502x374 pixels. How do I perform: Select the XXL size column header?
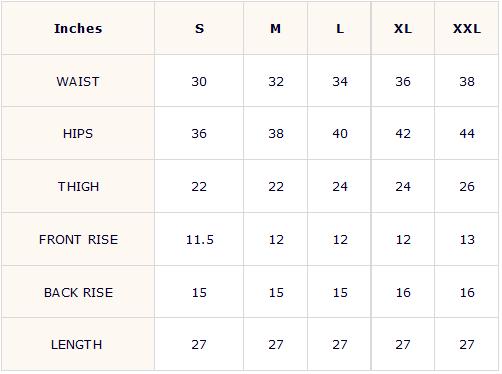[467, 29]
